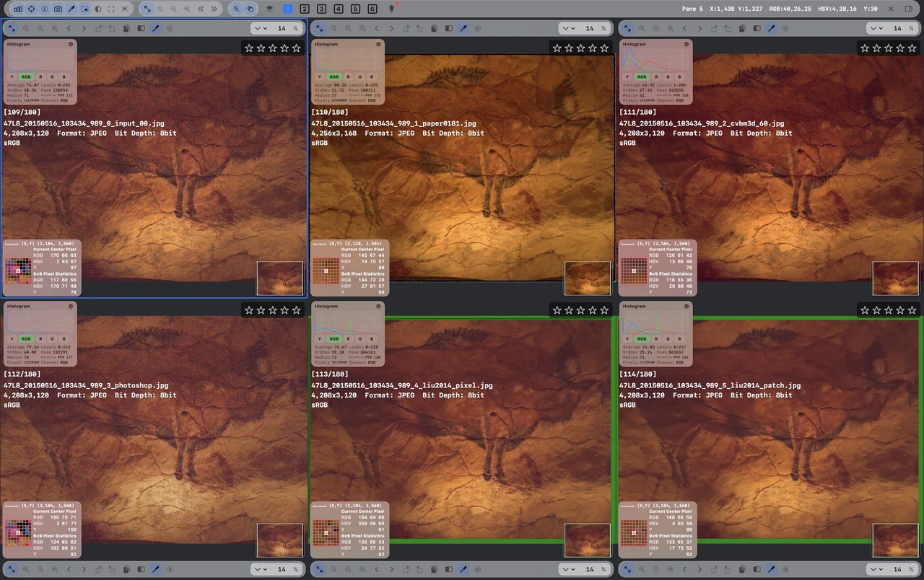Click the half-circle contrast icon in top toolbar

(98, 9)
